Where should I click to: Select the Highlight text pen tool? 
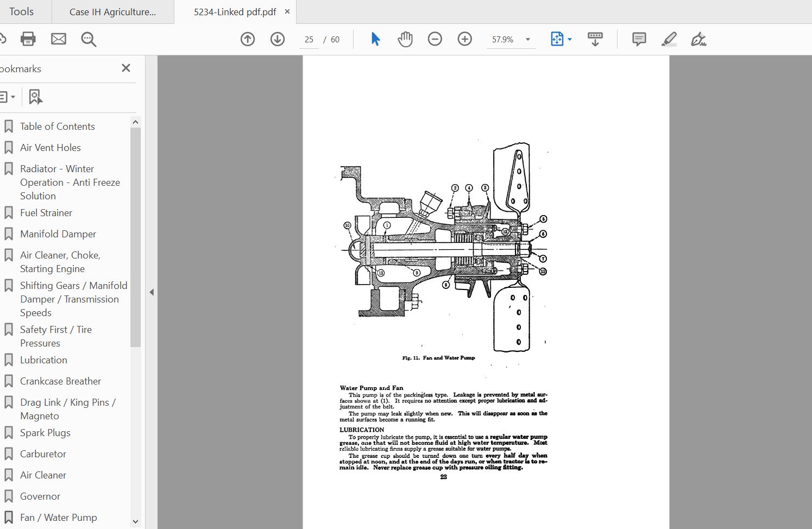pyautogui.click(x=669, y=39)
